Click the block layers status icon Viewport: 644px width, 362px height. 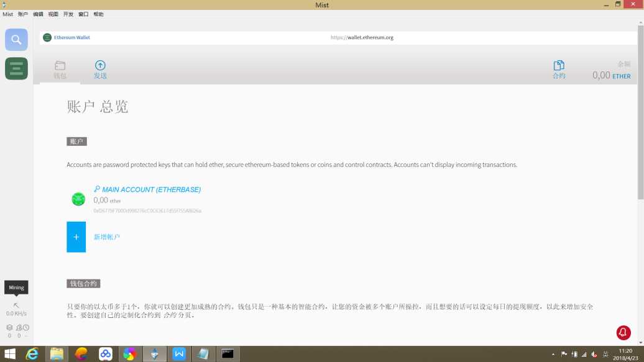click(9, 327)
